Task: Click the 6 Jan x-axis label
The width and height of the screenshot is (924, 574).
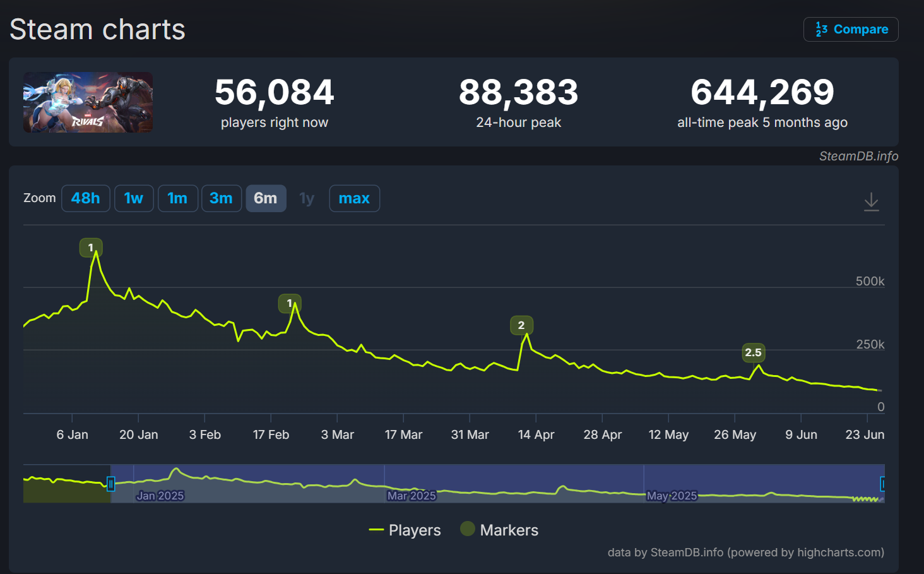Action: click(72, 434)
